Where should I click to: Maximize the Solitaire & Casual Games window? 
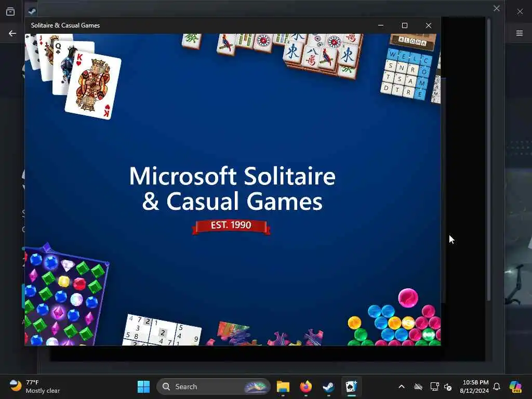click(404, 25)
